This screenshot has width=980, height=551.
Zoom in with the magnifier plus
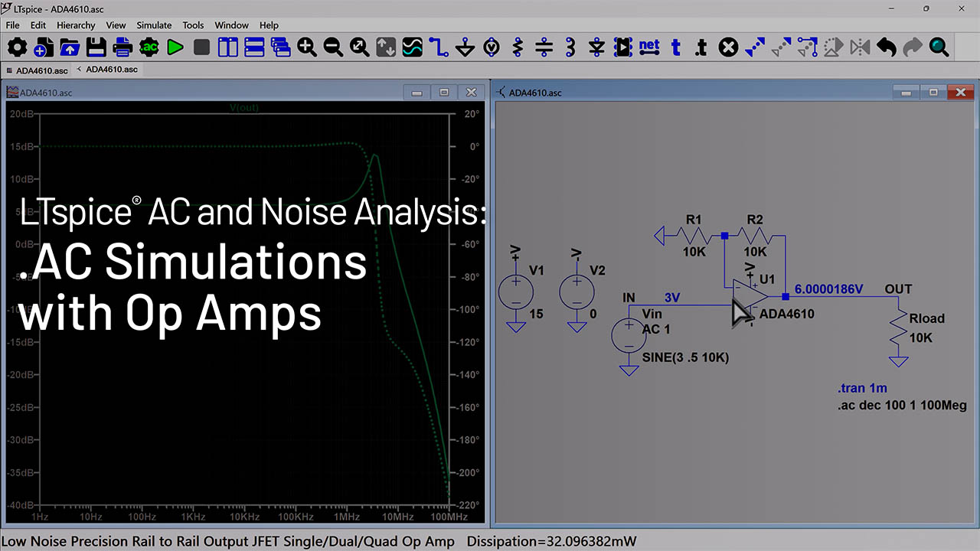pyautogui.click(x=307, y=47)
